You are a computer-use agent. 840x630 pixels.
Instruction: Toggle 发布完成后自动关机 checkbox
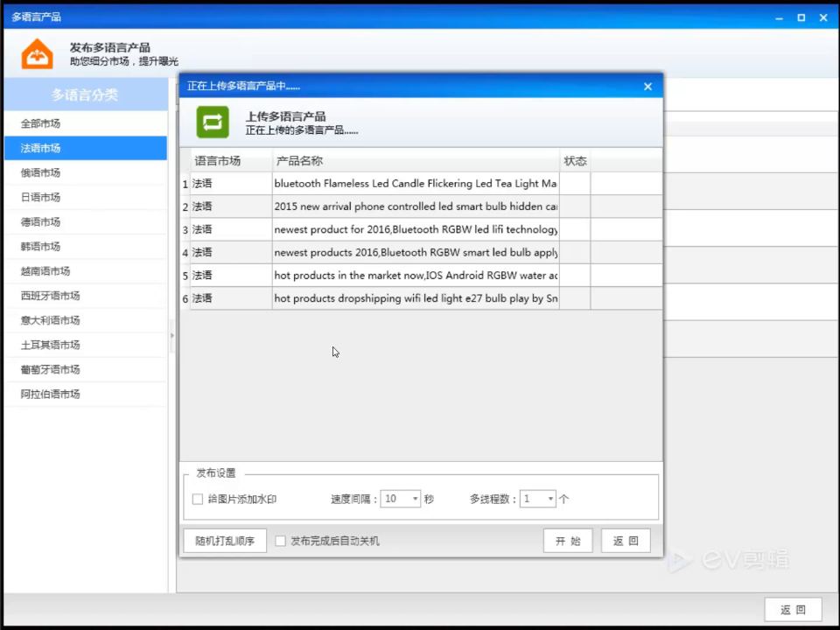(280, 541)
